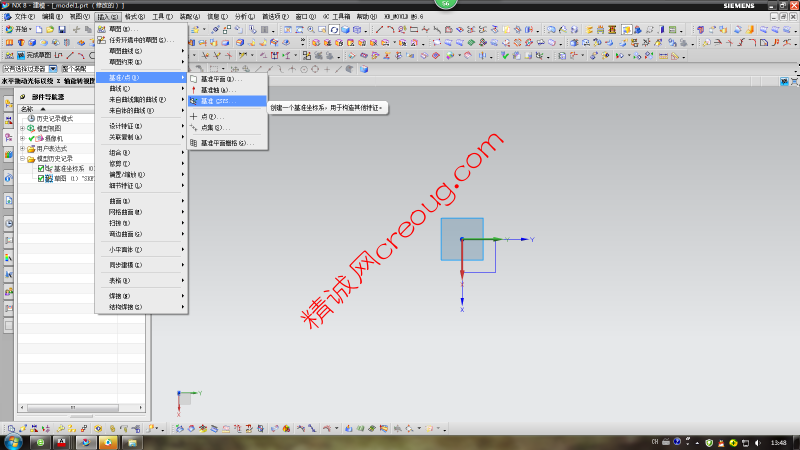Open the red app in Windows taskbar
800x450 pixels.
point(62,442)
